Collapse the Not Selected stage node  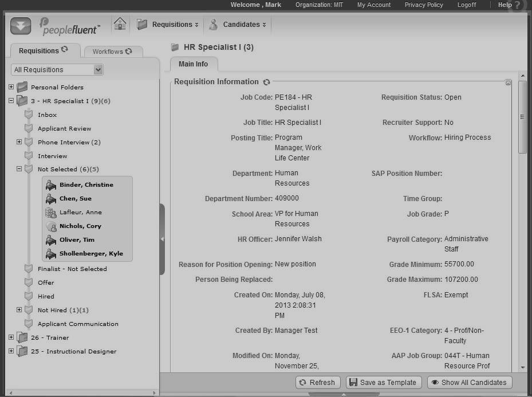(x=19, y=169)
